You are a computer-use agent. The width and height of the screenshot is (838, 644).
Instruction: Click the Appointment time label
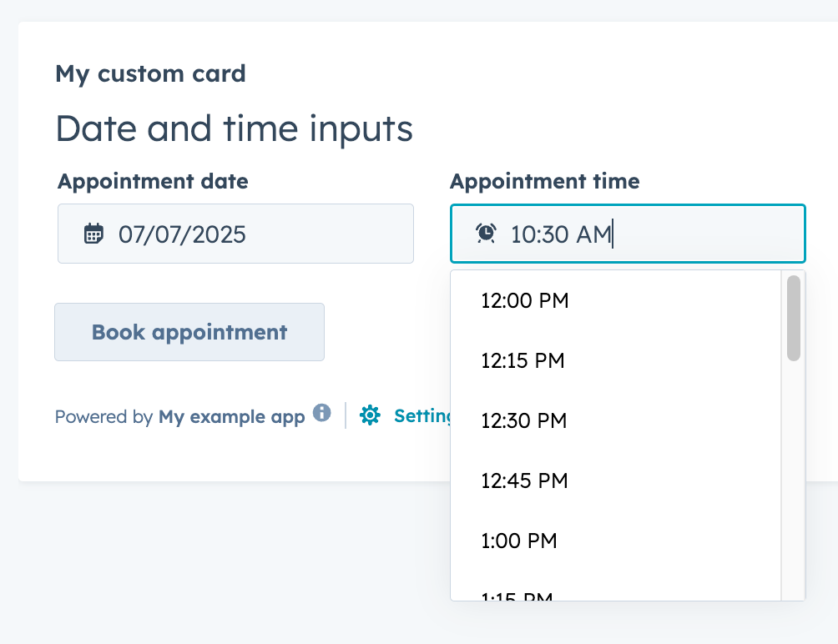pos(544,181)
